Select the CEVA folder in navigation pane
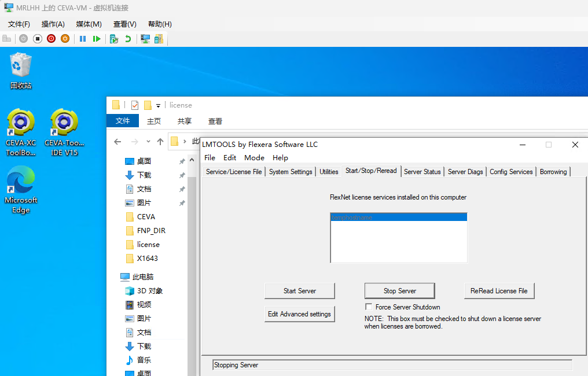 click(146, 217)
